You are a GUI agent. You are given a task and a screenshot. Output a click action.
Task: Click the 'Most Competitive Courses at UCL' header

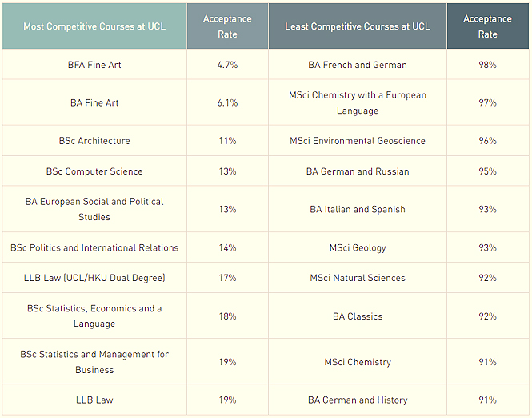tap(94, 26)
